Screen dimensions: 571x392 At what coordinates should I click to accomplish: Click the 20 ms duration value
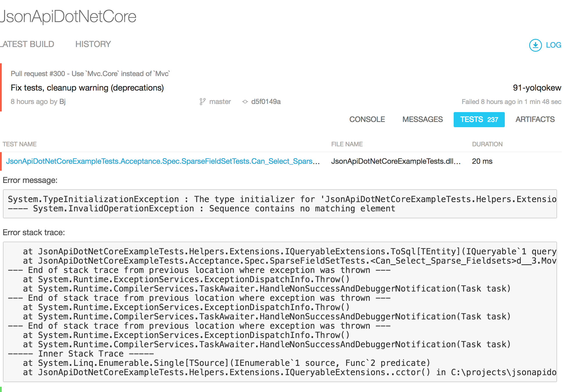482,161
